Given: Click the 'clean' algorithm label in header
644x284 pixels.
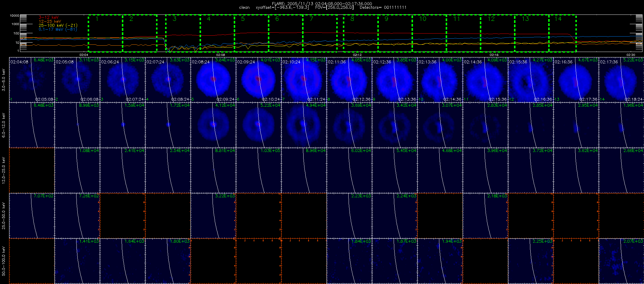Looking at the screenshot, I should click(244, 7).
